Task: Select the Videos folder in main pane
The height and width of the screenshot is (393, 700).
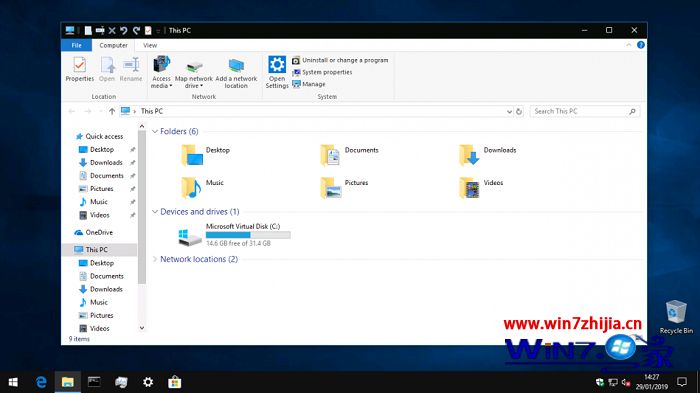Action: 481,188
